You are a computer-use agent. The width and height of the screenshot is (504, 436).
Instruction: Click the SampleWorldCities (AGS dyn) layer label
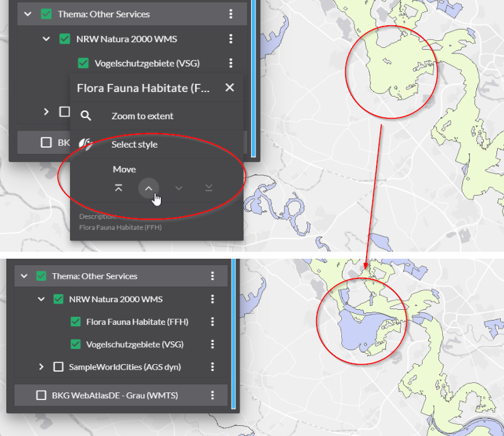129,367
